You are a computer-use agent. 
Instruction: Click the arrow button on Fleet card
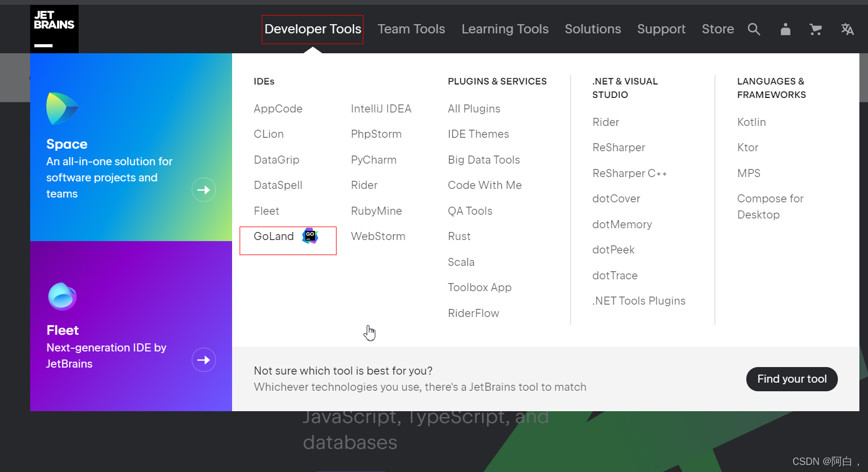204,360
